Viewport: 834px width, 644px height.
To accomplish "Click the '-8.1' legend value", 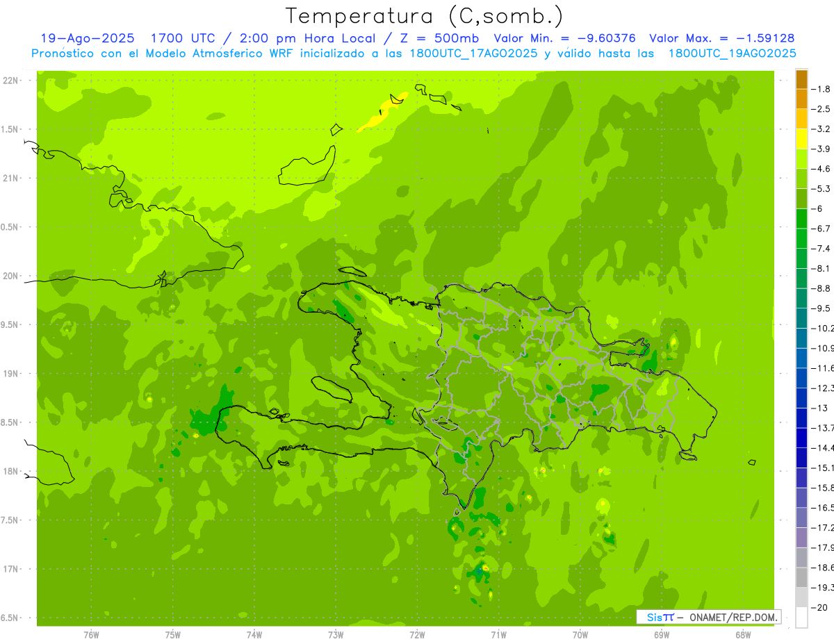I will 821,268.
